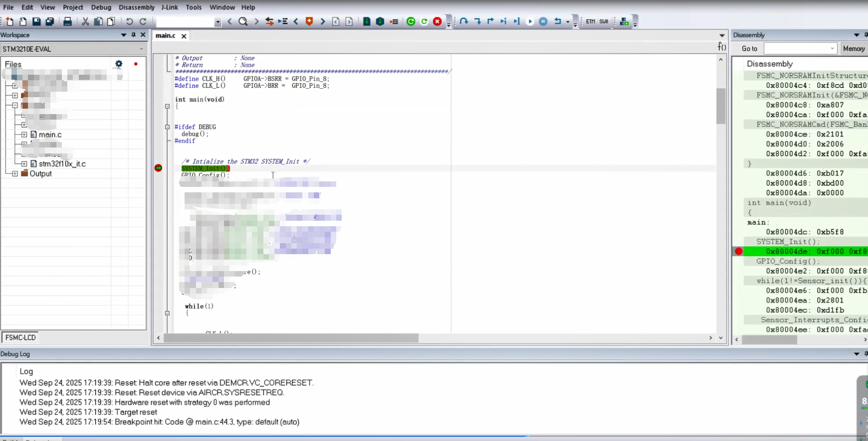
Task: Click the Disassembly horizontal scrollbar thumb
Action: [769, 339]
